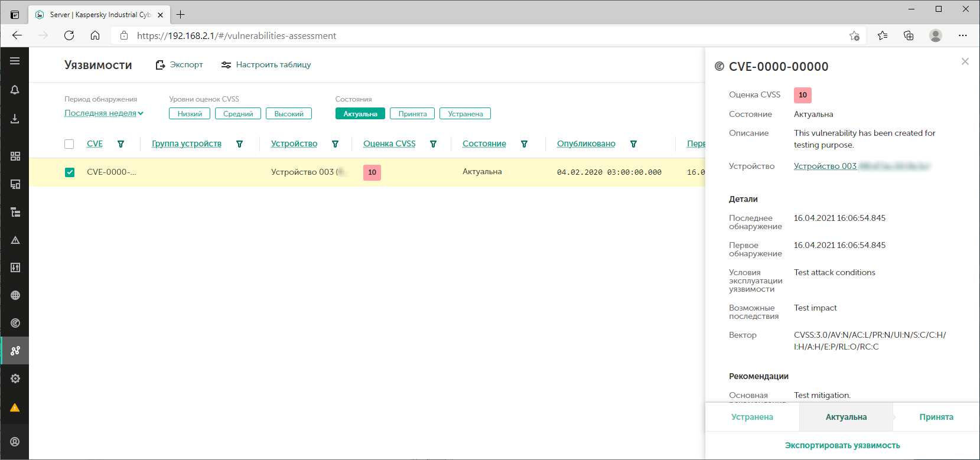980x460 pixels.
Task: Open the filter for Оценка CVSS column
Action: point(433,144)
